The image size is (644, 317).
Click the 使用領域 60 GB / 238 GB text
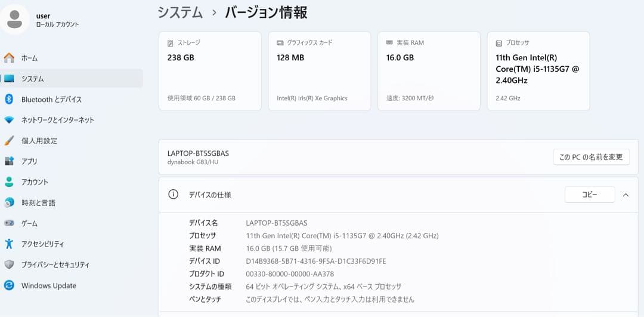click(202, 99)
